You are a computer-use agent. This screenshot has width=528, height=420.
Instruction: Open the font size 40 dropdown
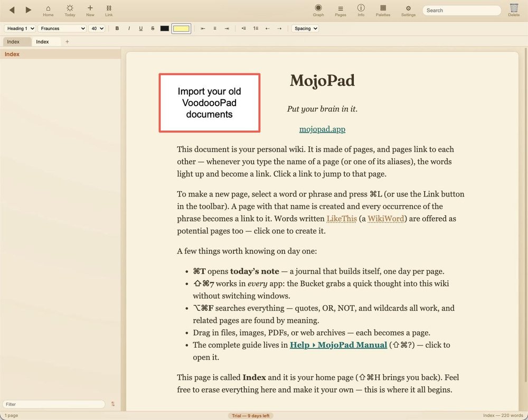click(x=97, y=29)
